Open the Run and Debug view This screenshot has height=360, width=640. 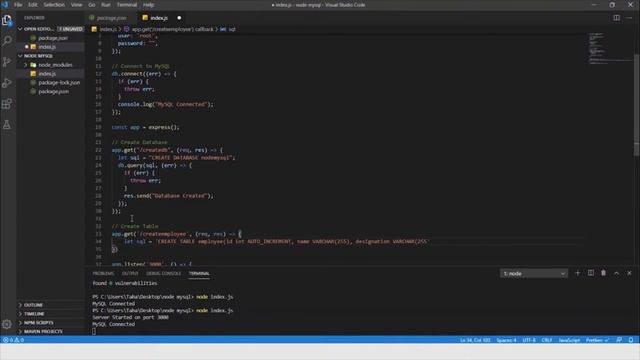point(7,83)
